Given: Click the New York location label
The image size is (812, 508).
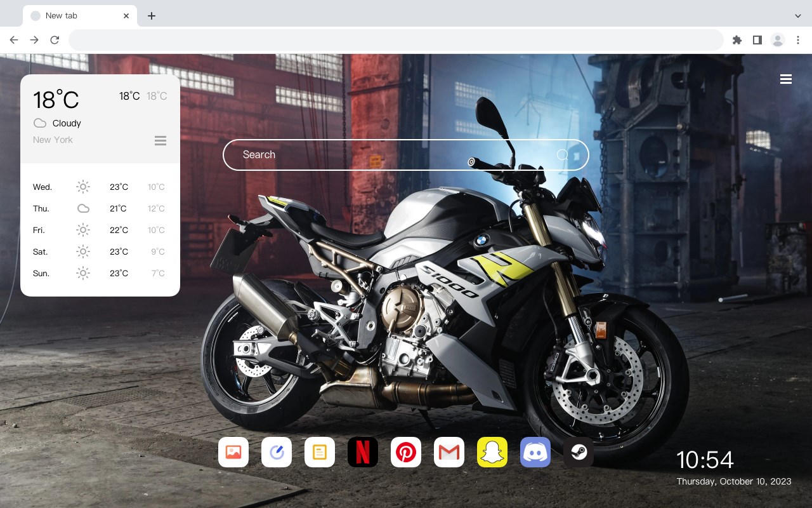Looking at the screenshot, I should coord(53,140).
